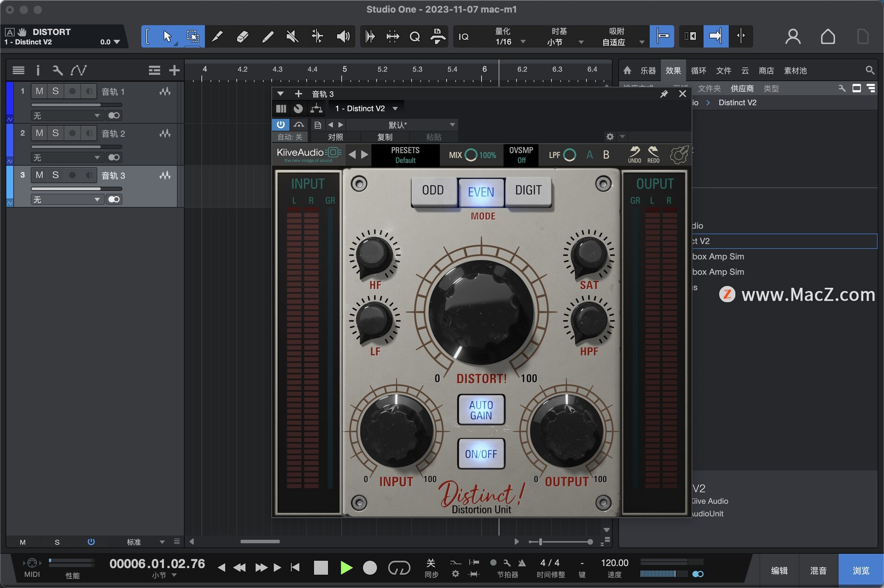Select the Listen speaker tool
Image resolution: width=884 pixels, height=588 pixels.
[x=343, y=36]
